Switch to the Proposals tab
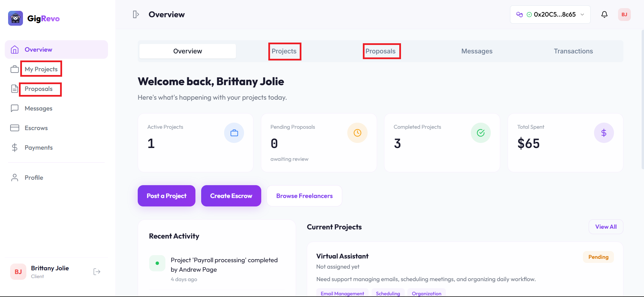 [380, 51]
